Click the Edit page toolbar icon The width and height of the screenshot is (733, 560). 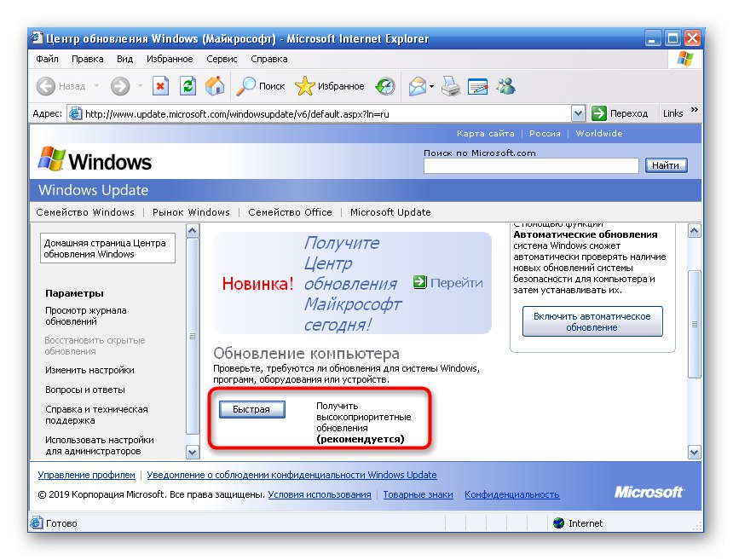478,86
